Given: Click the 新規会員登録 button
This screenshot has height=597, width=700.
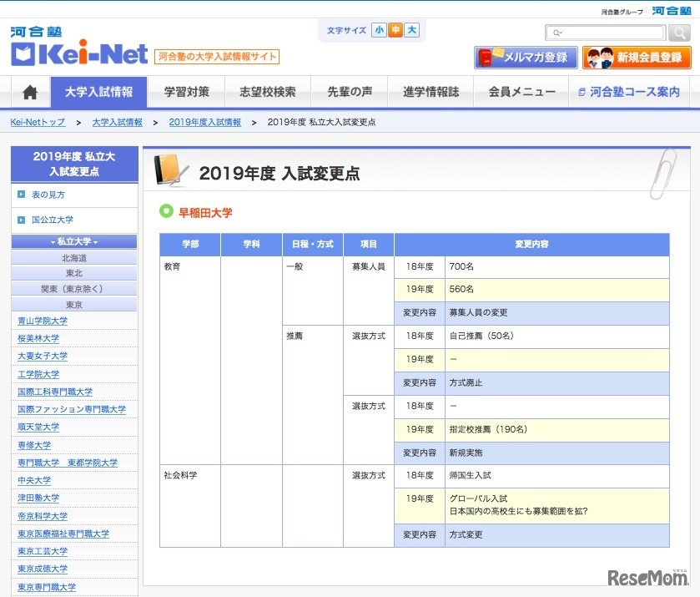Looking at the screenshot, I should tap(637, 58).
